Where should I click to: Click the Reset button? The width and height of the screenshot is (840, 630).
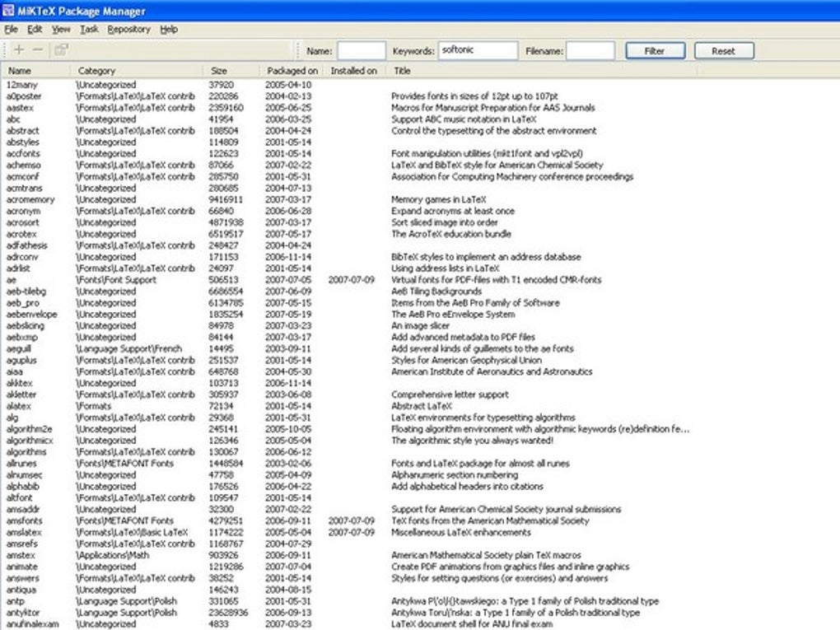pyautogui.click(x=724, y=51)
